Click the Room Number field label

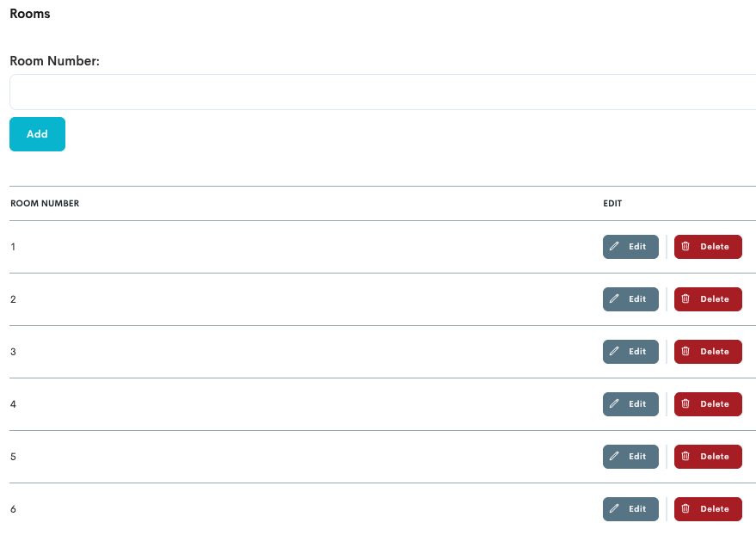pos(55,62)
